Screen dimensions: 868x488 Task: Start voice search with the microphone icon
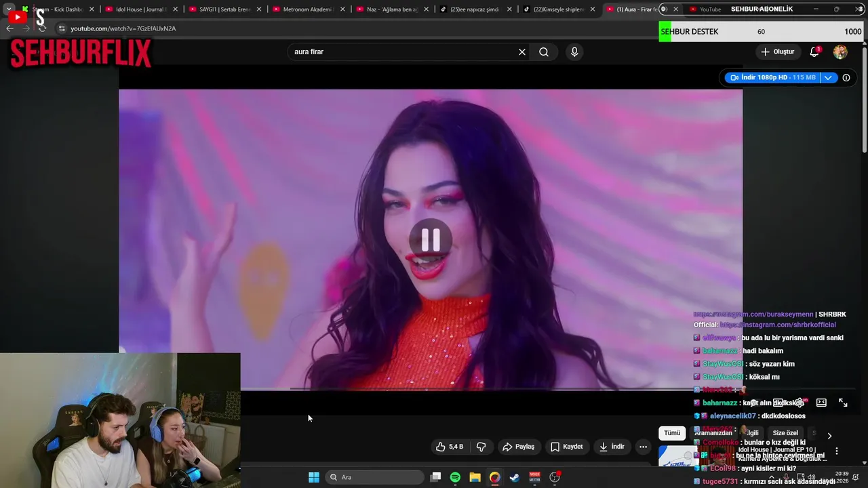(574, 52)
